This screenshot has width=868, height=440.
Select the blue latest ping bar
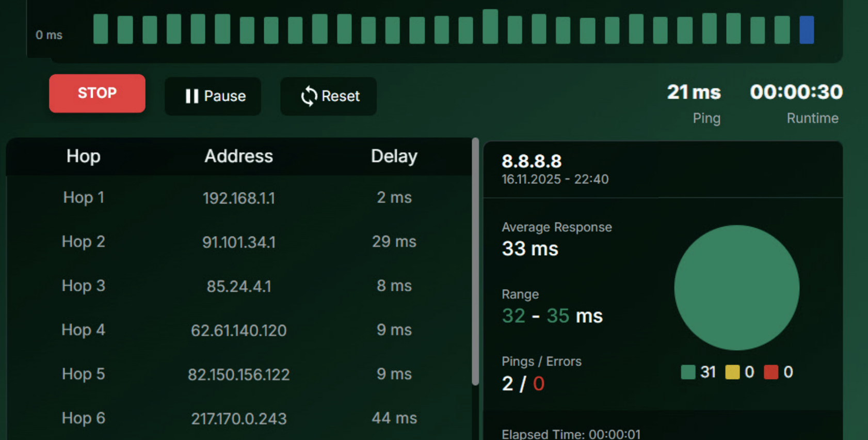(806, 30)
